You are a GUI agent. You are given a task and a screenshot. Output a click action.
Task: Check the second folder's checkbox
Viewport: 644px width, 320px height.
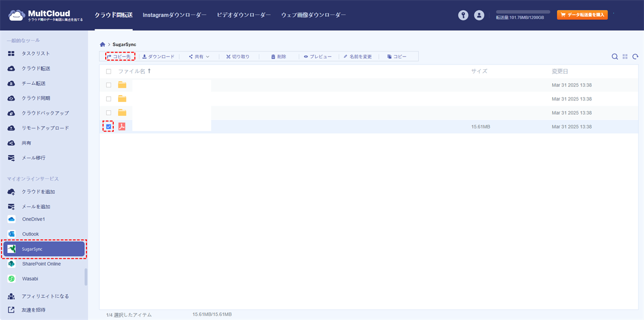(x=109, y=99)
